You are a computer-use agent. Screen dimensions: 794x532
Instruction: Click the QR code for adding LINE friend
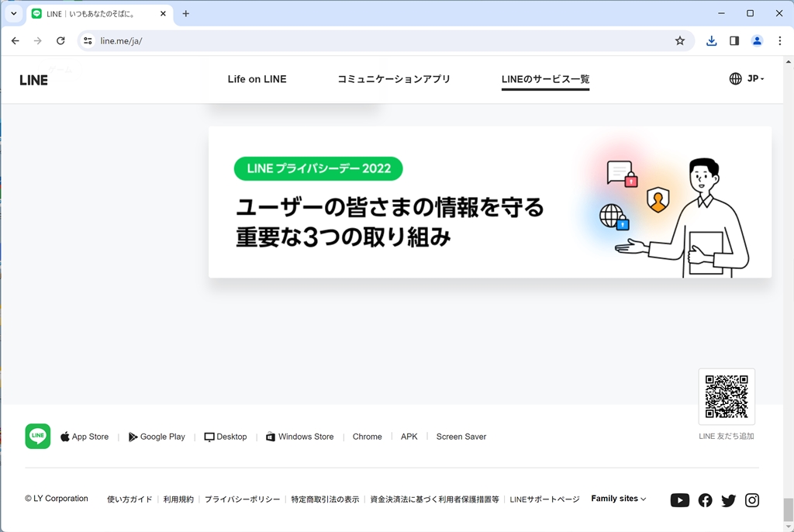point(727,396)
